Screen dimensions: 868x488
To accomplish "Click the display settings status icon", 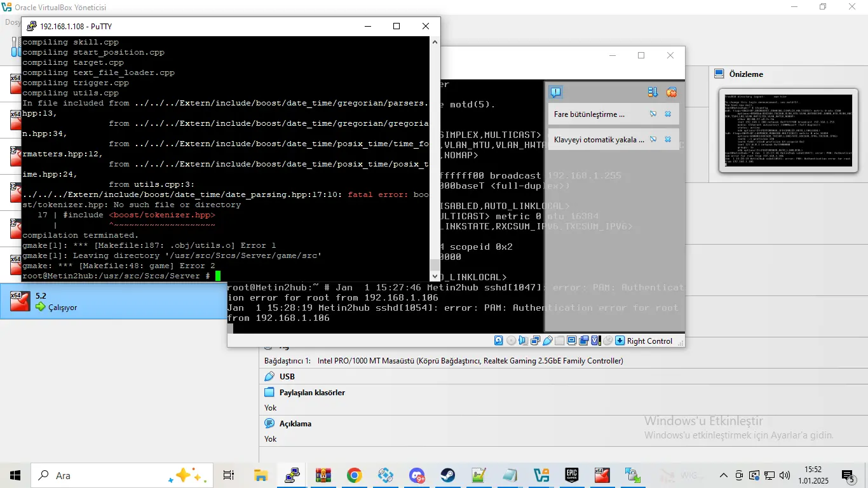I will click(x=572, y=341).
